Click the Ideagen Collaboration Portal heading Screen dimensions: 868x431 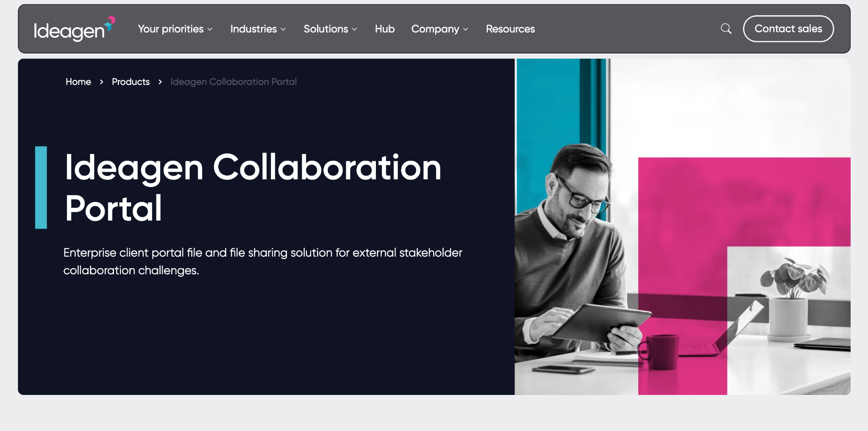click(253, 187)
